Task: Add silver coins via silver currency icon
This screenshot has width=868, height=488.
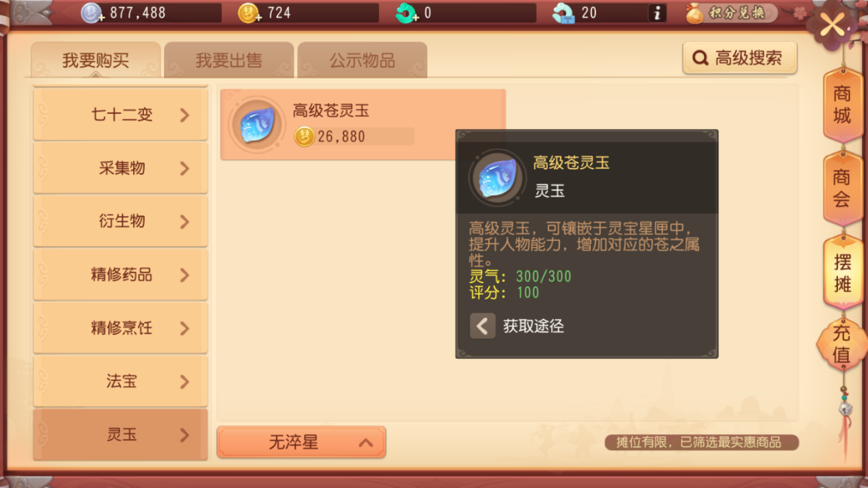Action: point(92,13)
